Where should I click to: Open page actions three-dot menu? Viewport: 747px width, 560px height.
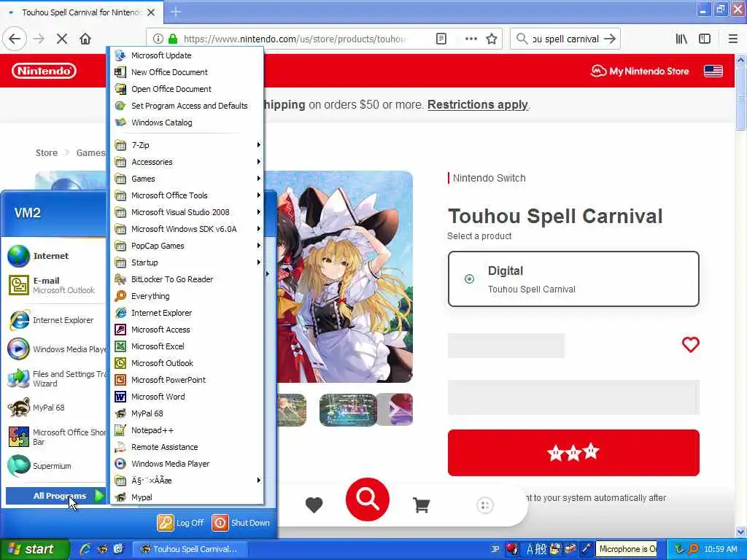(x=471, y=39)
